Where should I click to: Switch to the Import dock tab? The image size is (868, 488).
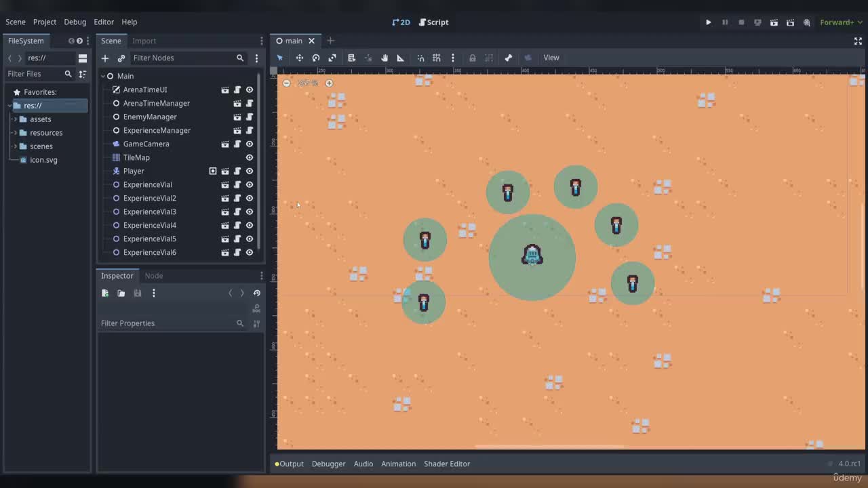[x=144, y=41]
